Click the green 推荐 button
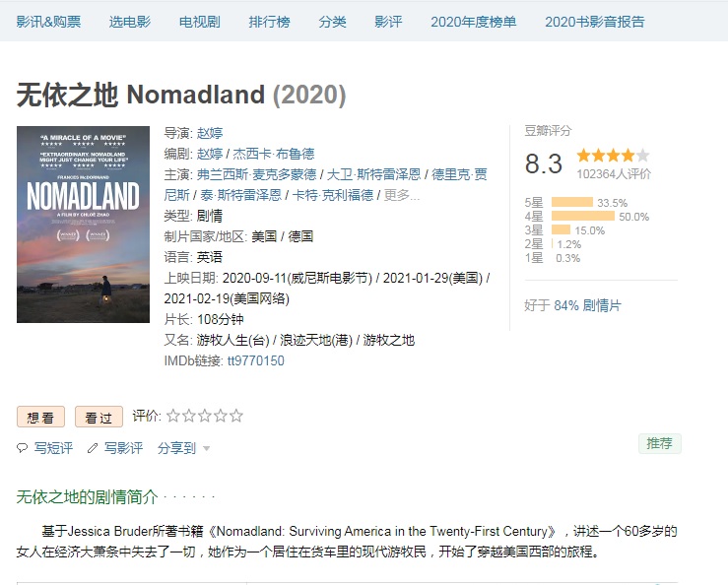This screenshot has height=585, width=728. 659,443
